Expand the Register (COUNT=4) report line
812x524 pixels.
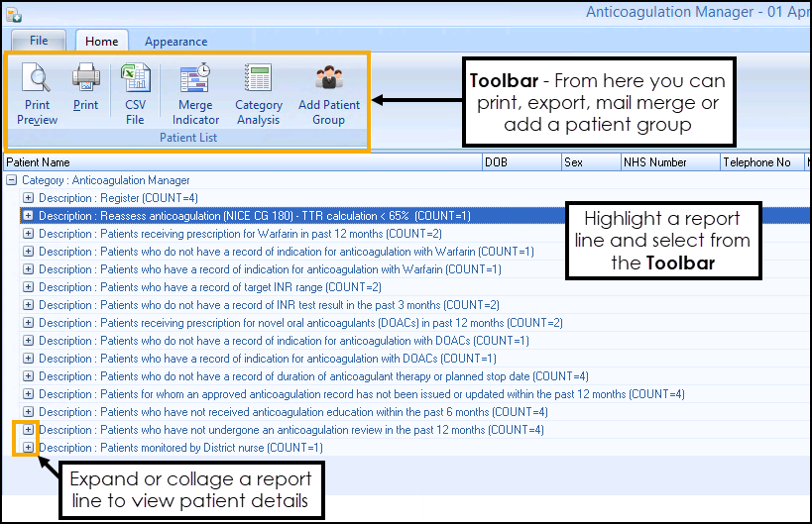28,198
